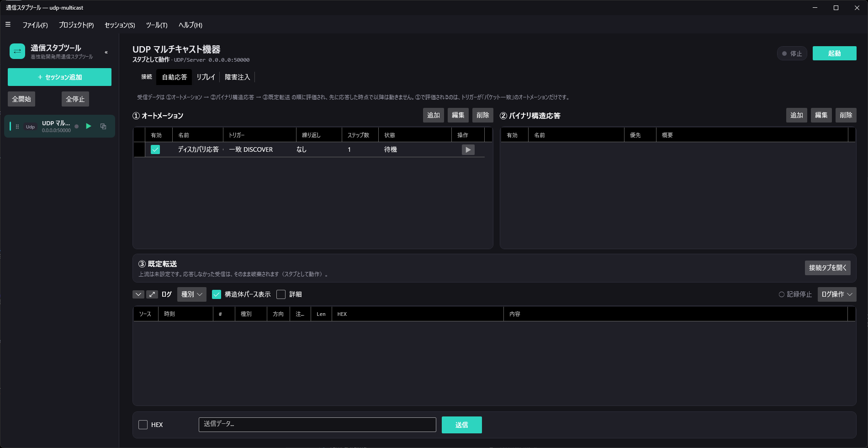Edit the selected automation with 編集
This screenshot has height=448, width=868.
pos(458,115)
